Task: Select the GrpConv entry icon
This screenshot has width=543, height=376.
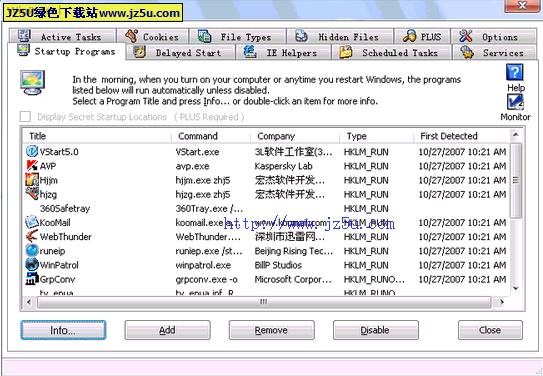Action: click(x=32, y=279)
